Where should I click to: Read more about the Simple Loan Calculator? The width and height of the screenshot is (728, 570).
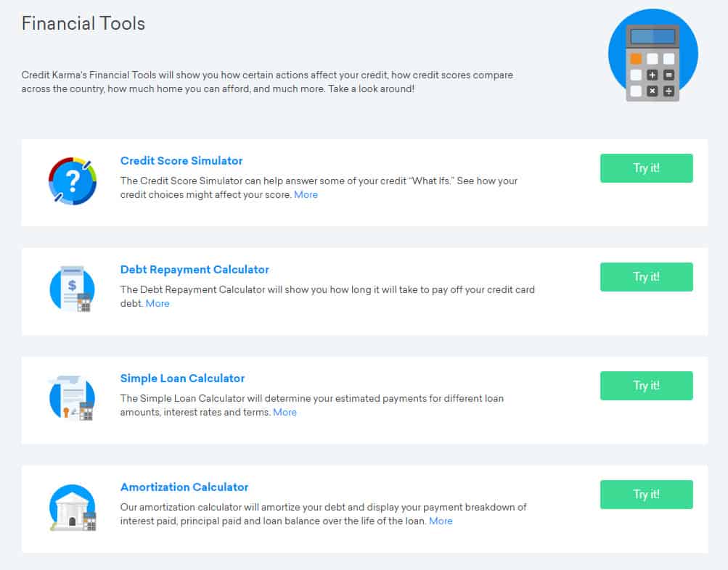tap(285, 413)
